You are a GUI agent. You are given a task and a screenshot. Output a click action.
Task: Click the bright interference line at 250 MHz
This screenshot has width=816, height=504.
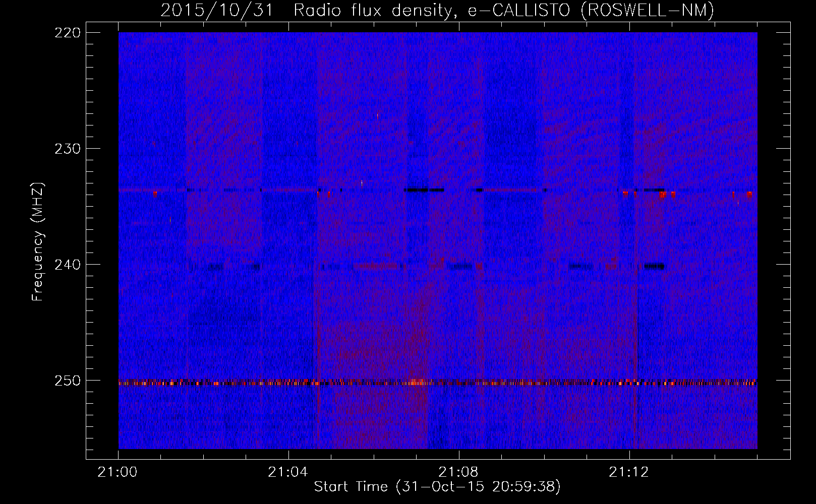438,383
